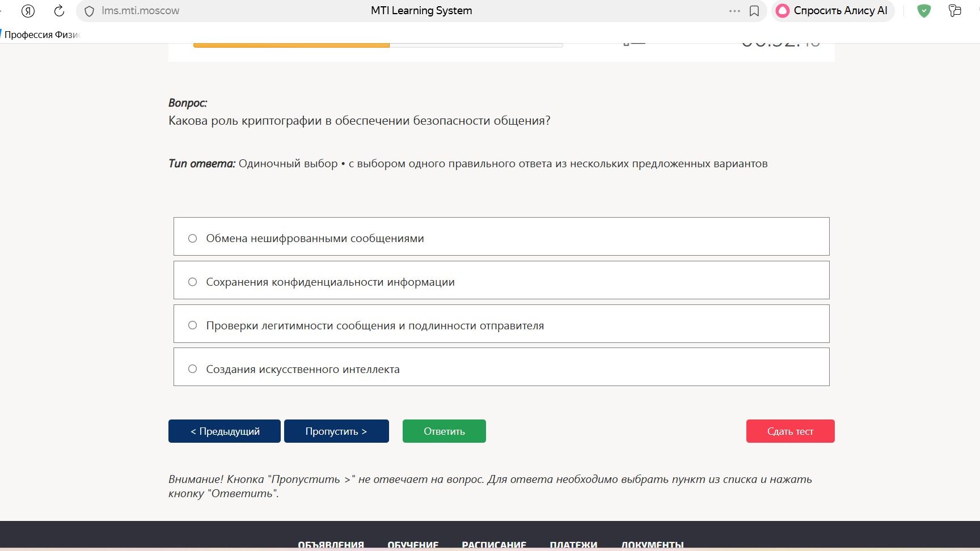Screen dimensions: 980x551
Task: Skip question using 'Пропустить >' button
Action: 336,431
